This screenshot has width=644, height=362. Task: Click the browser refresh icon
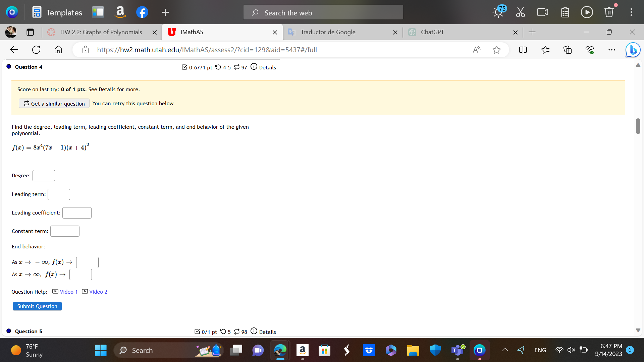pos(36,50)
